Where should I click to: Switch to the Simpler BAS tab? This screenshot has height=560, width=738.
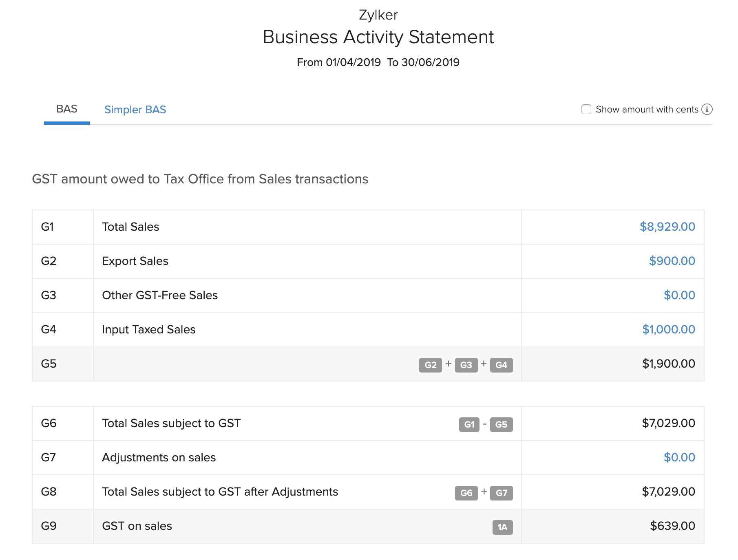135,110
